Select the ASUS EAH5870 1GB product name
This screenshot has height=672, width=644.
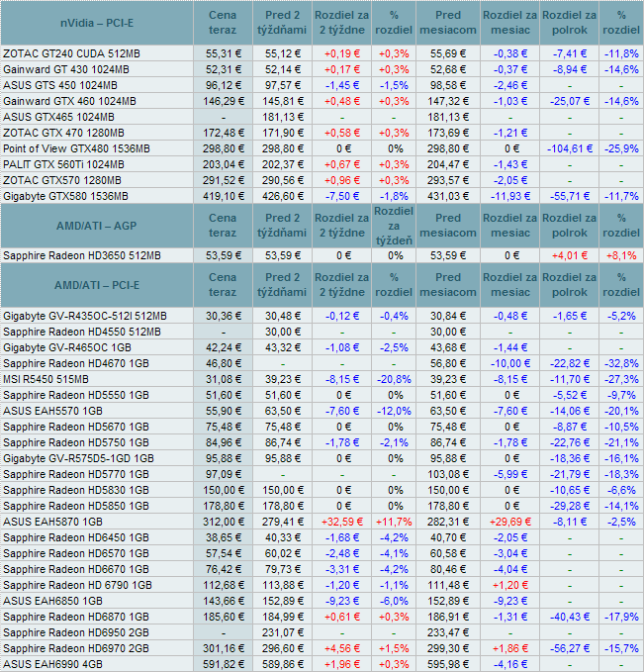point(52,523)
